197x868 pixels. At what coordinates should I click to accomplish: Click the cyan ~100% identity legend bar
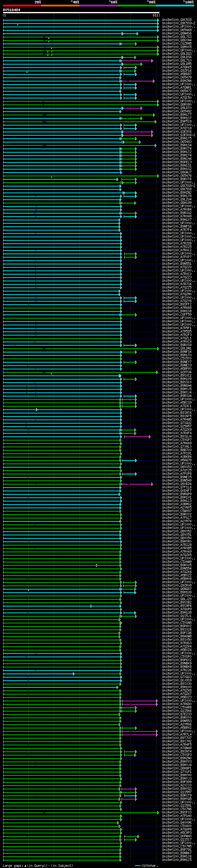tap(175, 6)
